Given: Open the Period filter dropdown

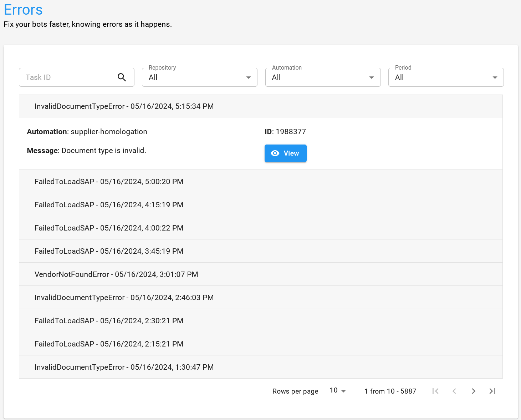Looking at the screenshot, I should 446,77.
